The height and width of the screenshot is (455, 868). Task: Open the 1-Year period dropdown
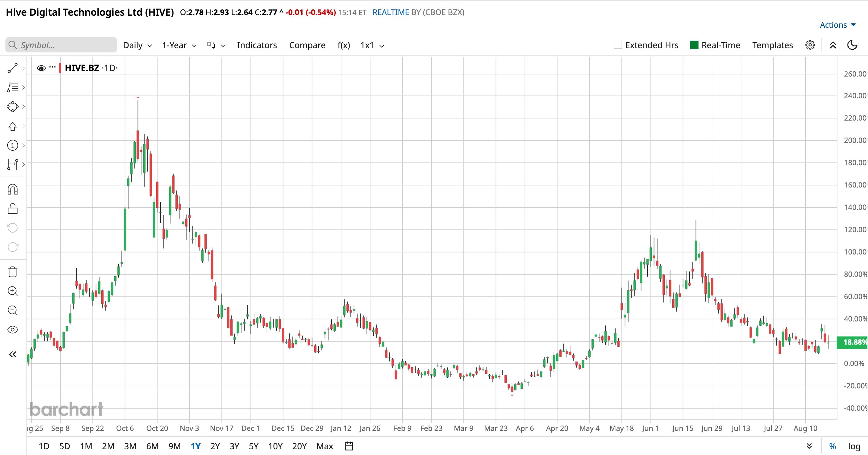point(179,45)
